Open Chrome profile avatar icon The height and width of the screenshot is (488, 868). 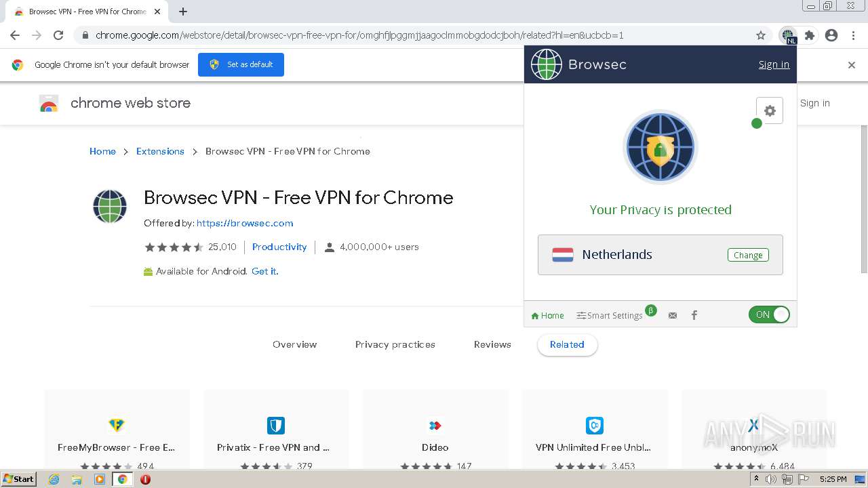[831, 35]
